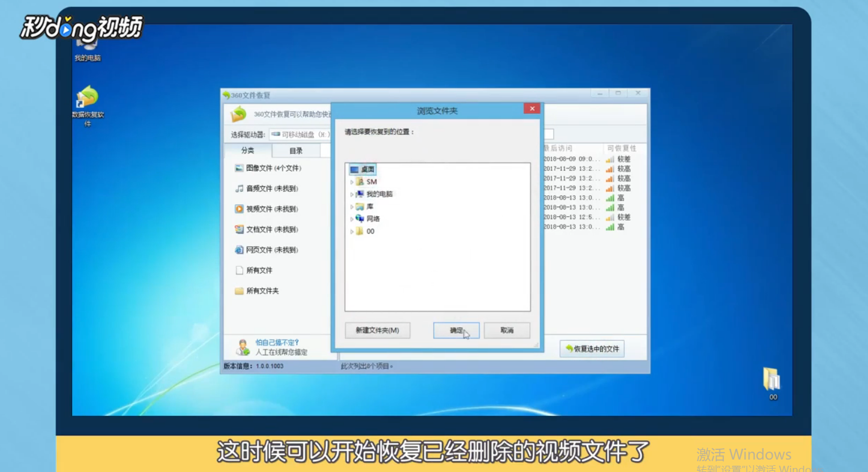Click 版本信息: 1.0.0.1003 status text
Screen dimensions: 868x472
[254, 366]
